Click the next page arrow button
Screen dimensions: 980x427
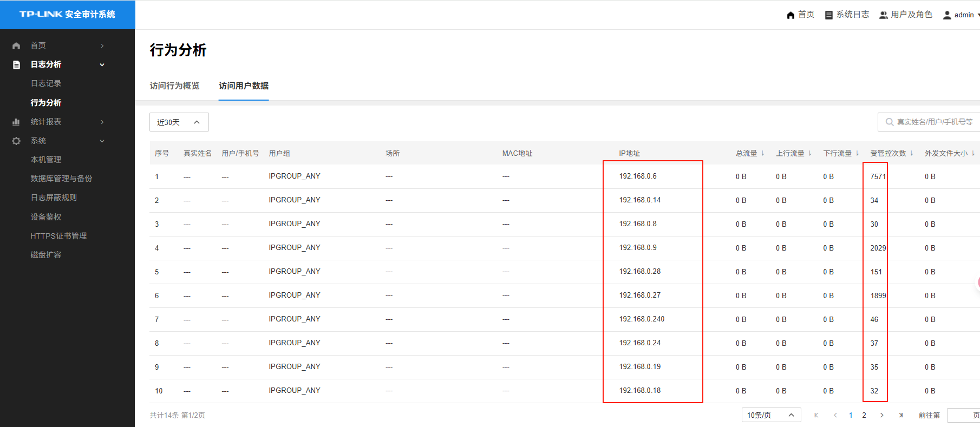(882, 415)
